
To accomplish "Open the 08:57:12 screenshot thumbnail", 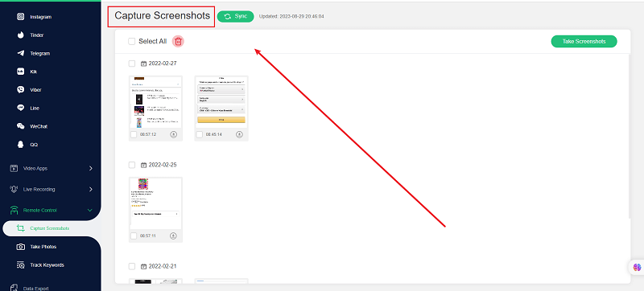I will click(155, 102).
